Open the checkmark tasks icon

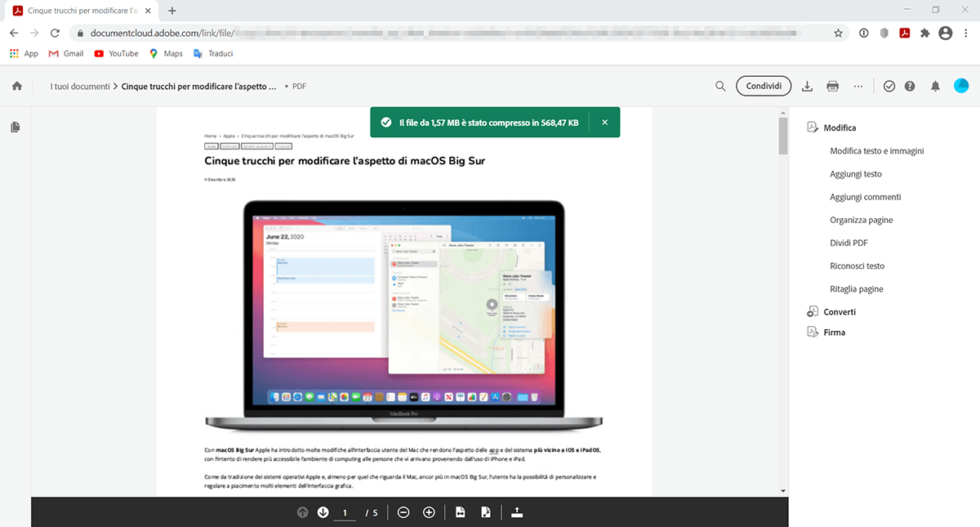[x=889, y=86]
